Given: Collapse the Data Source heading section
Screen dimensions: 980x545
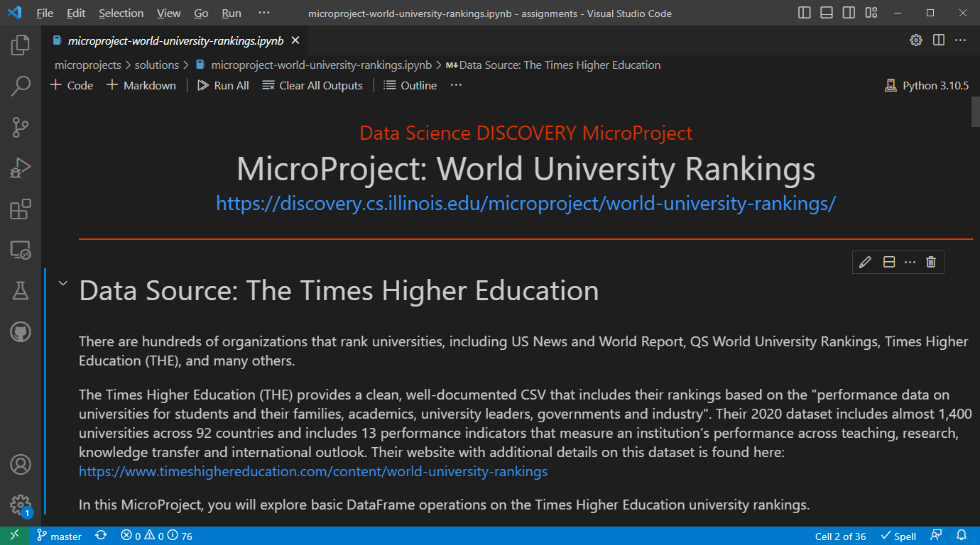Looking at the screenshot, I should pos(63,283).
